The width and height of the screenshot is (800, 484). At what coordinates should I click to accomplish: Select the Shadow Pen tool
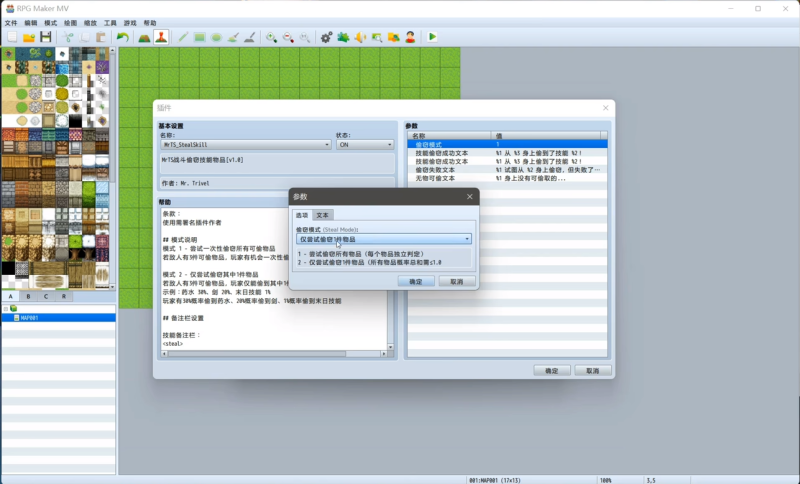(249, 37)
